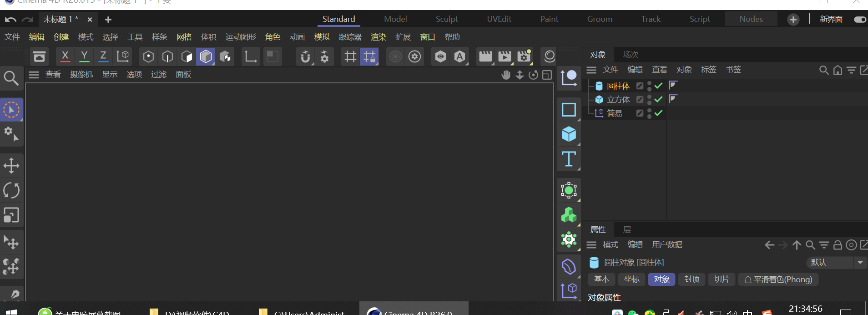Toggle the Y axis lock
Screen dimensions: 868x315
pyautogui.click(x=84, y=56)
